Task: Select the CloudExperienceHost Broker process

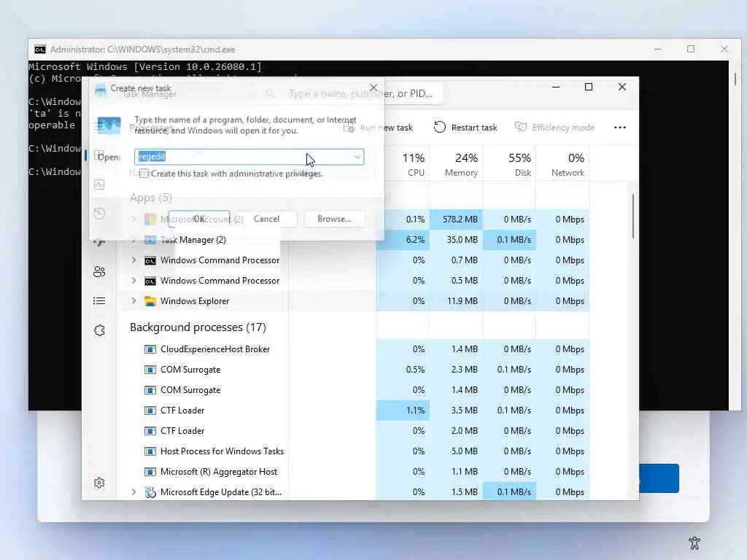Action: [355, 349]
